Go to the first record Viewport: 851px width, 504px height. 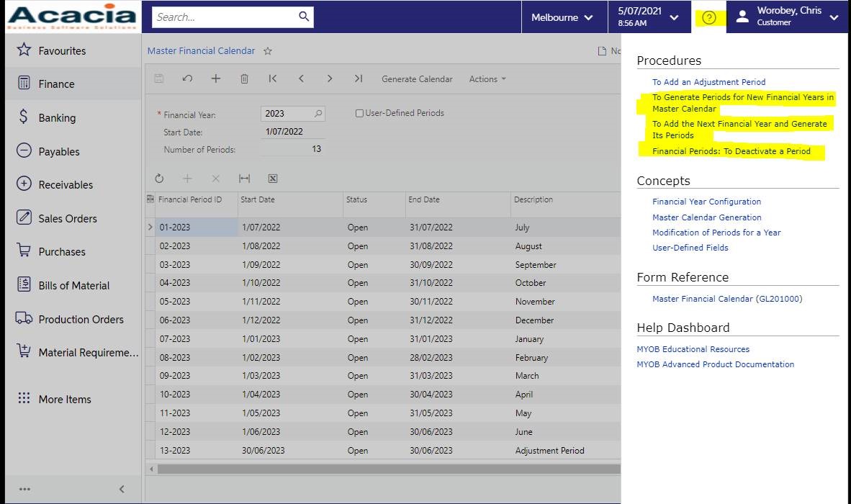273,78
